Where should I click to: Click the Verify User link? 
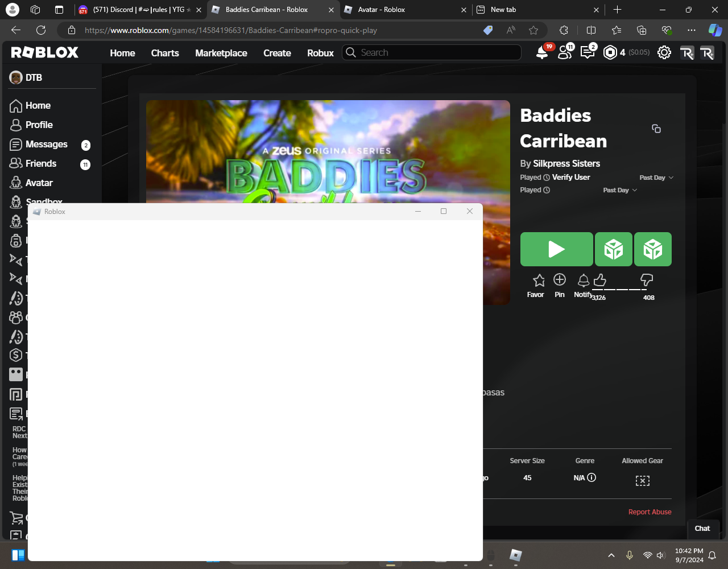coord(571,177)
